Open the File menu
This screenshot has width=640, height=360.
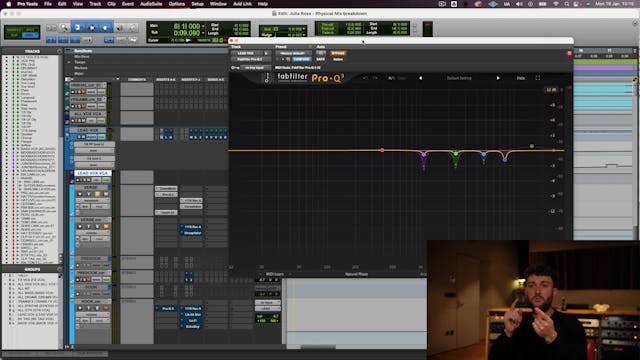48,4
